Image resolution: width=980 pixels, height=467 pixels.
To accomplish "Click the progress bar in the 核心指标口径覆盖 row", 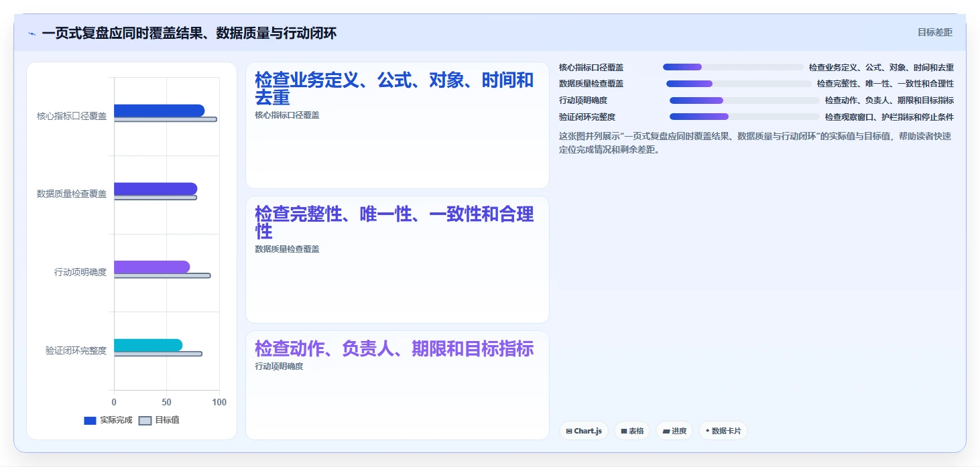I will click(x=733, y=67).
